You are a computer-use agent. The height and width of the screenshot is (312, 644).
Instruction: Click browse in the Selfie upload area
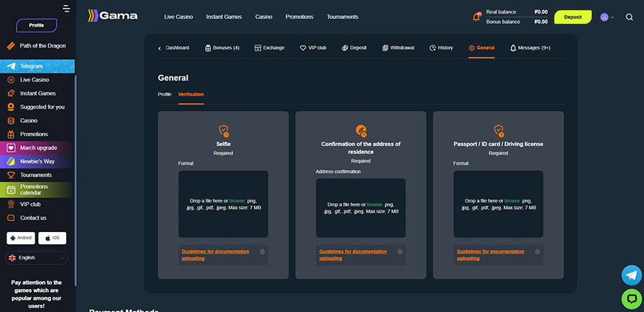(x=237, y=200)
